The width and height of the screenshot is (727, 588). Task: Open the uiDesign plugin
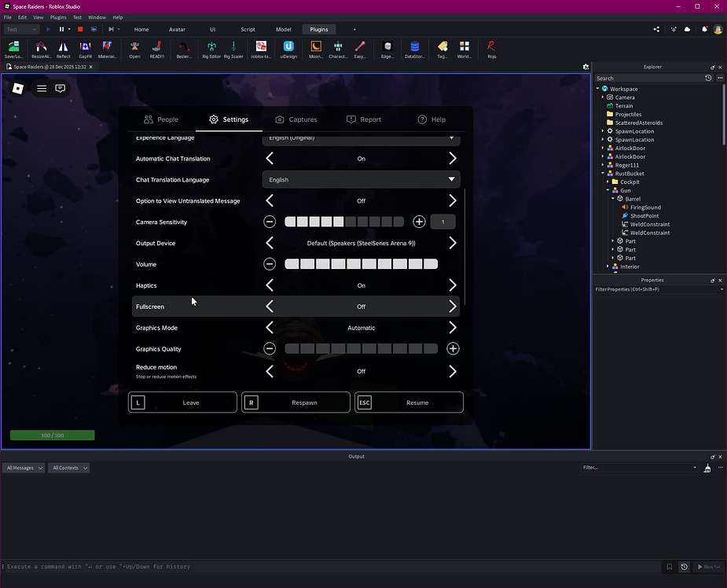tap(288, 50)
